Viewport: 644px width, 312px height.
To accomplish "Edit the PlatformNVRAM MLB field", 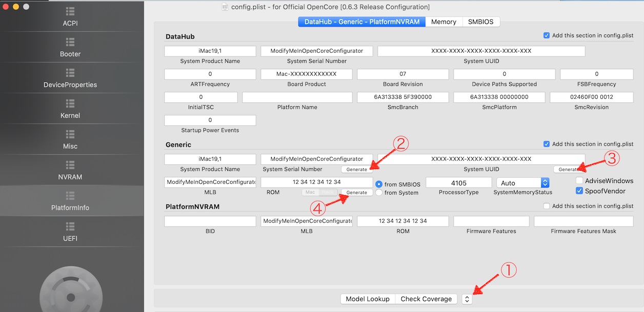I will tap(307, 221).
